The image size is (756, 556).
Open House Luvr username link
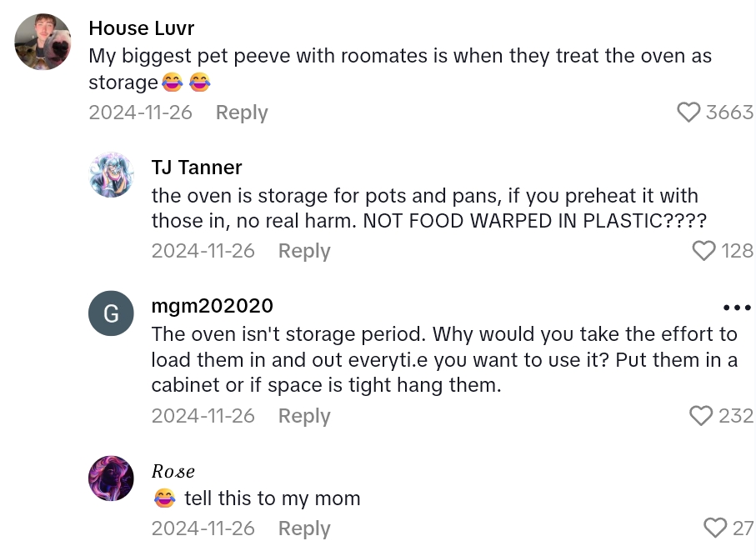[x=141, y=28]
